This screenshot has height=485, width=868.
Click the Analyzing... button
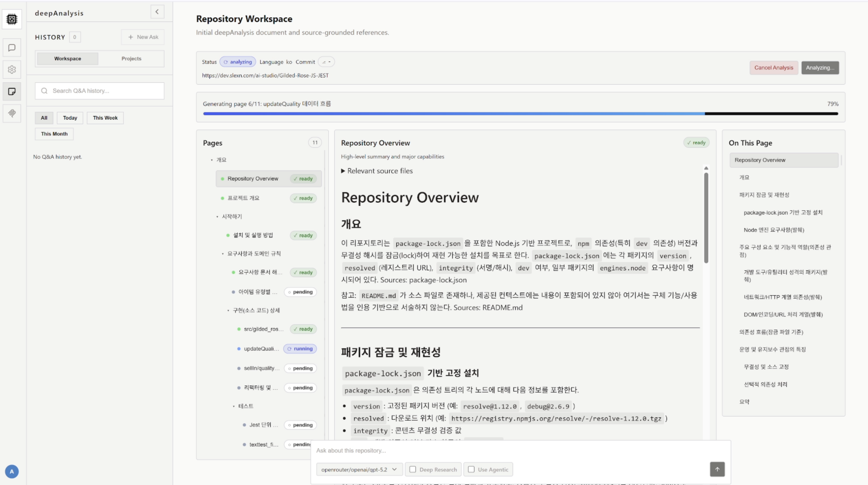[x=820, y=68]
